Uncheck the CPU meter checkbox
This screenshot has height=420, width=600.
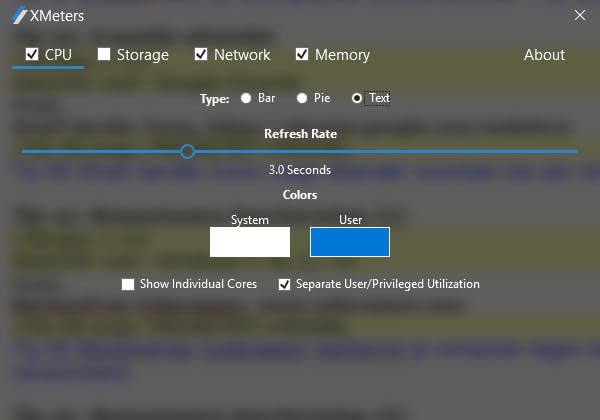click(31, 54)
